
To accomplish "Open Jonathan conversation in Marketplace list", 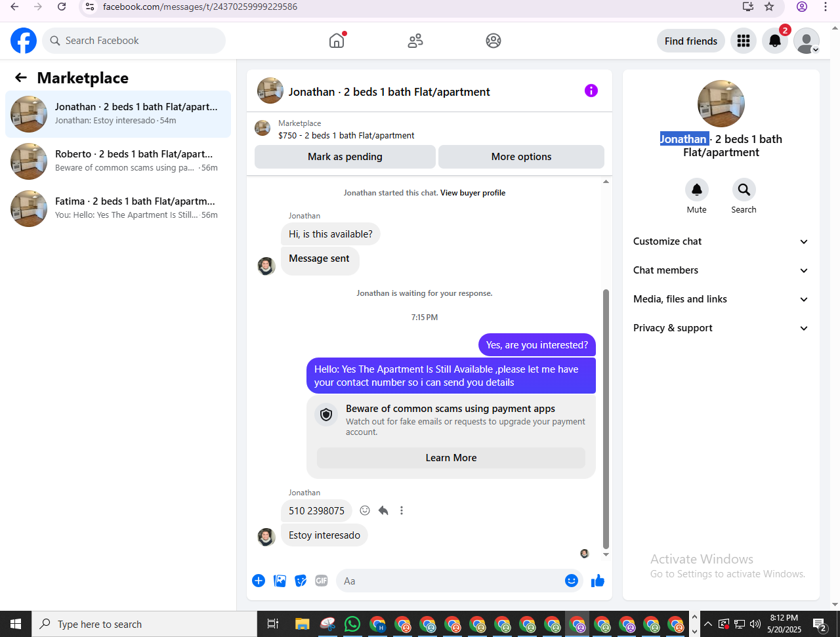I will click(x=118, y=114).
